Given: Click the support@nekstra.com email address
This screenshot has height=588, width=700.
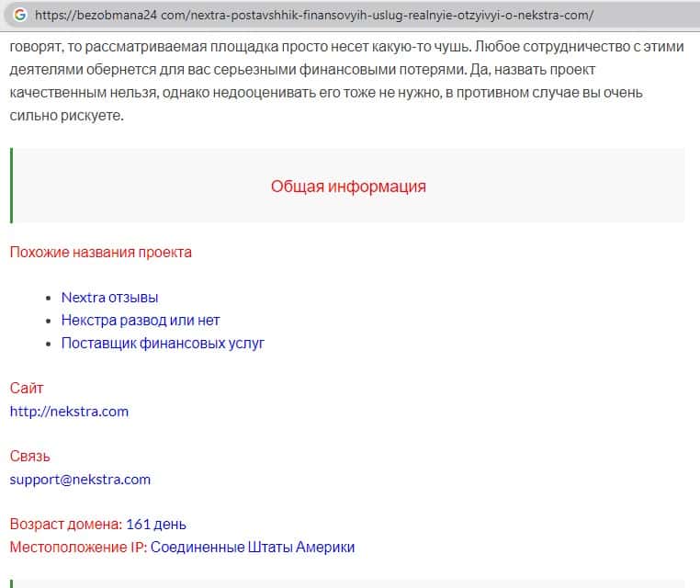Looking at the screenshot, I should [80, 480].
